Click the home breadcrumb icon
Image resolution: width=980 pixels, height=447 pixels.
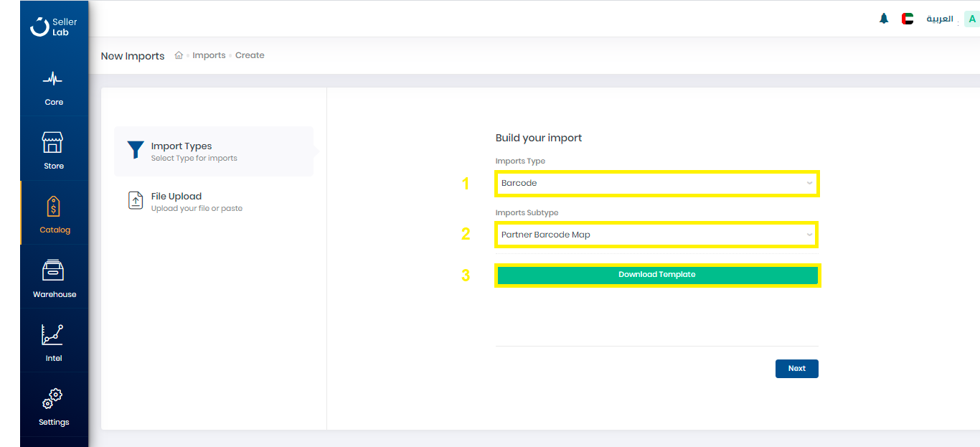click(x=179, y=55)
